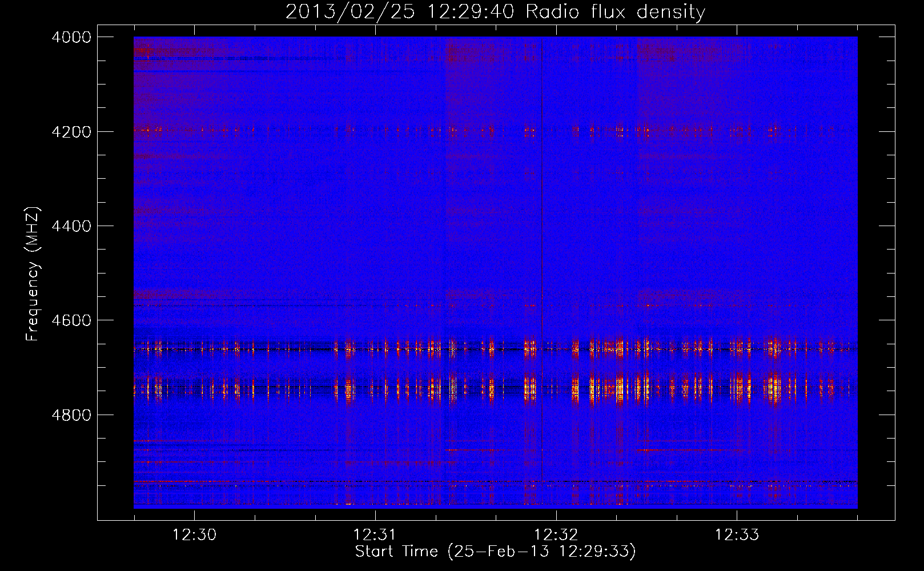Select the 4200 frequency axis label
This screenshot has height=571, width=924.
pos(71,132)
